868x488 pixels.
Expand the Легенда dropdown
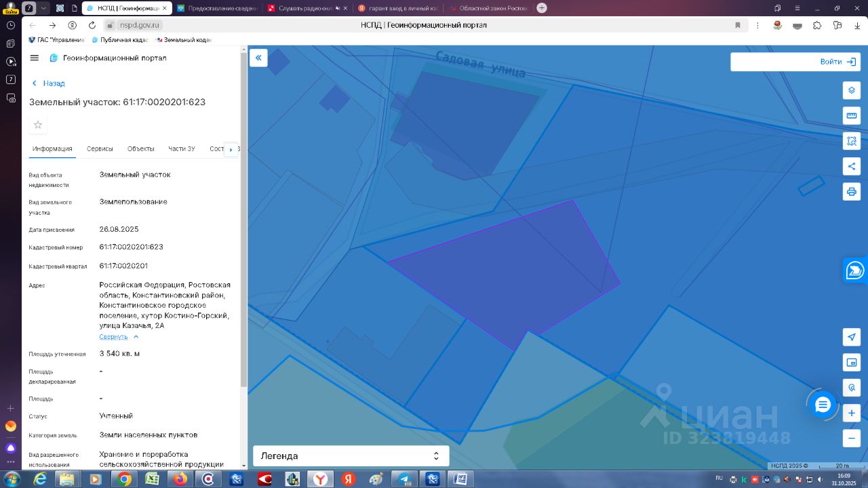351,456
